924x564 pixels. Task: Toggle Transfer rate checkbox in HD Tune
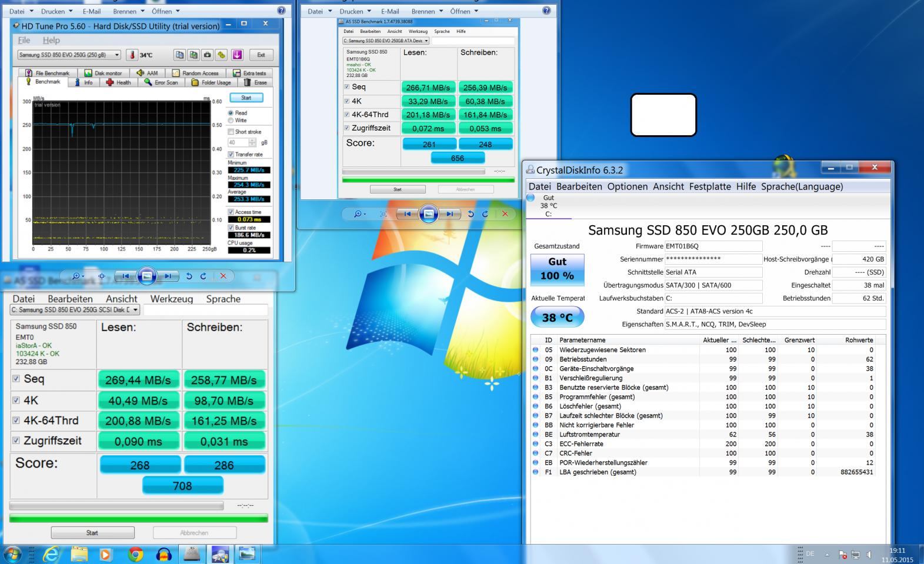[231, 154]
